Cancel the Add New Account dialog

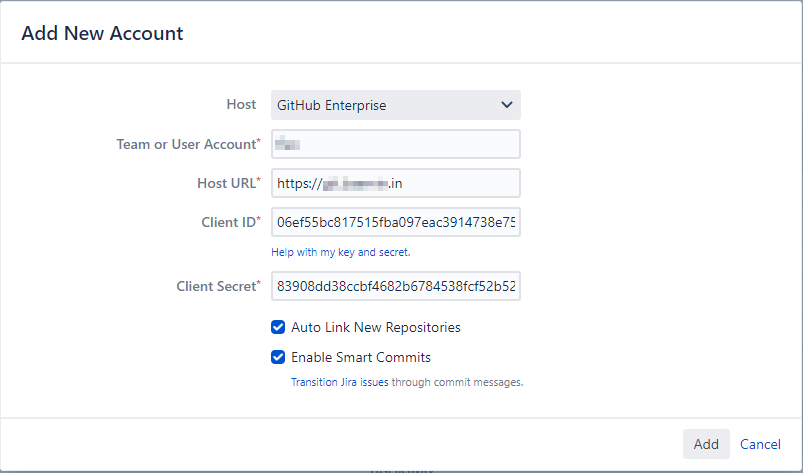760,444
